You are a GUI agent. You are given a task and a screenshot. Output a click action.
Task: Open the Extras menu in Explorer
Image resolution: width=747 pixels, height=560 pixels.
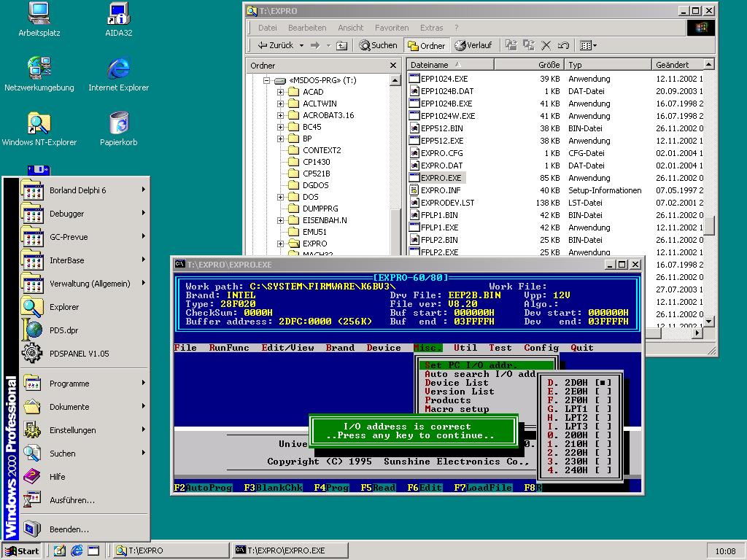431,28
